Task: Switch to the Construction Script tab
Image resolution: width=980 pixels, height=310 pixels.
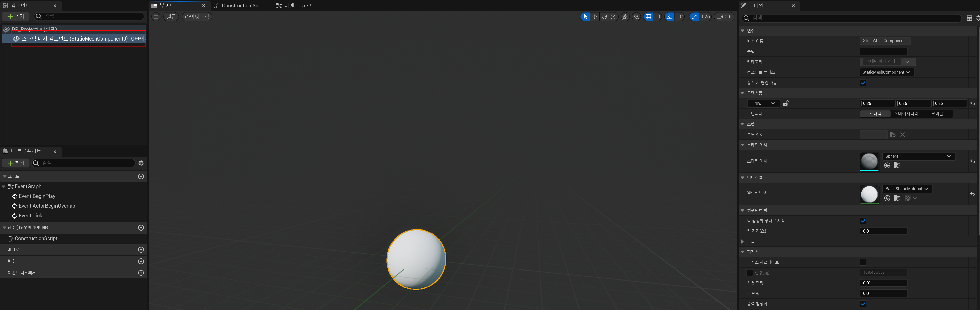Action: coord(240,6)
